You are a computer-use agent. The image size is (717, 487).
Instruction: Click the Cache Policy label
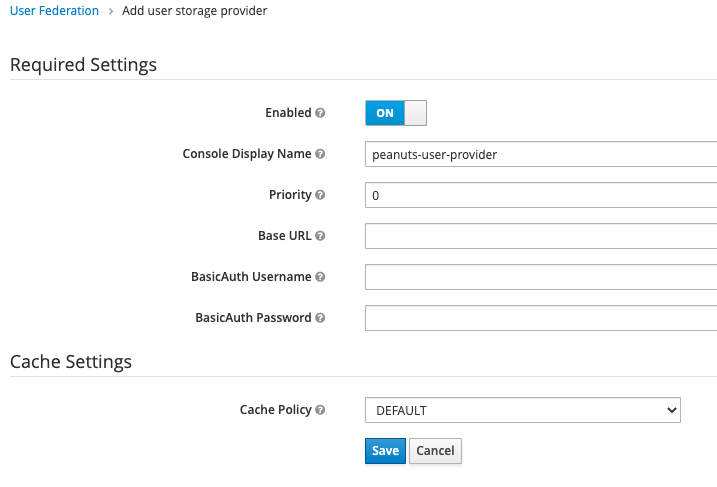(275, 410)
